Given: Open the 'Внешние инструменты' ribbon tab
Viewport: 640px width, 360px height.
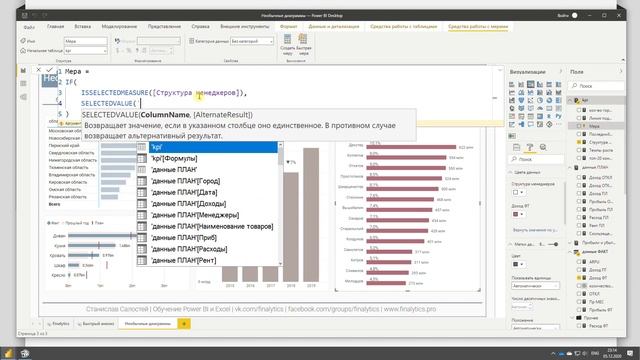Looking at the screenshot, I should pyautogui.click(x=245, y=27).
